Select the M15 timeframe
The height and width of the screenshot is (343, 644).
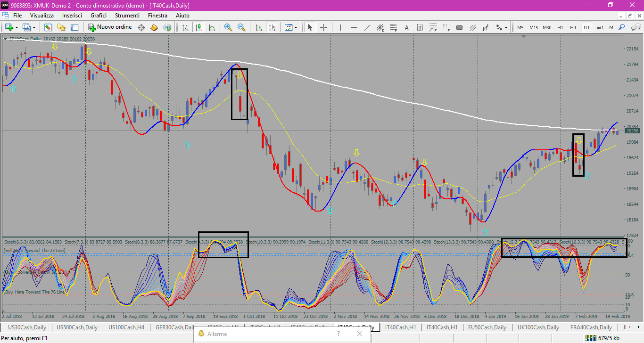[x=534, y=27]
